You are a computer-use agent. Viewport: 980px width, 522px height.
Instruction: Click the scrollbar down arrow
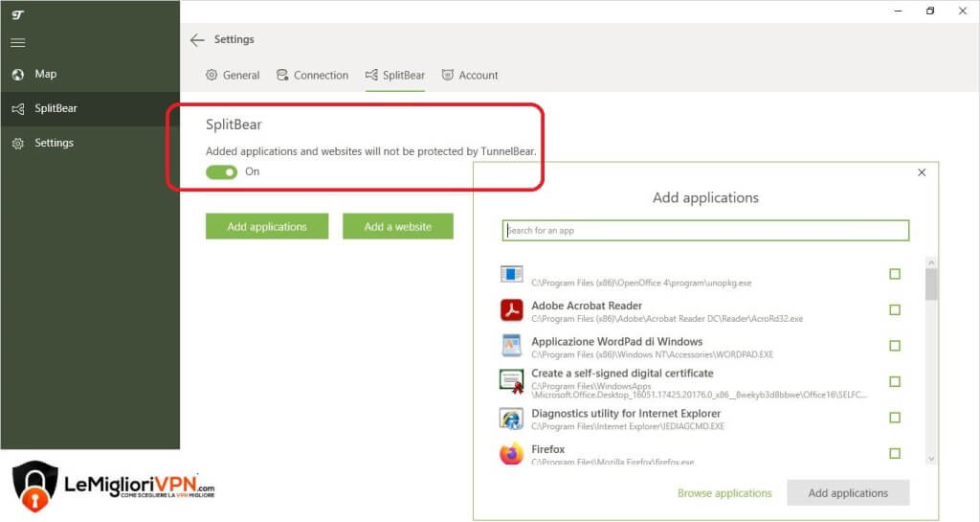click(931, 459)
